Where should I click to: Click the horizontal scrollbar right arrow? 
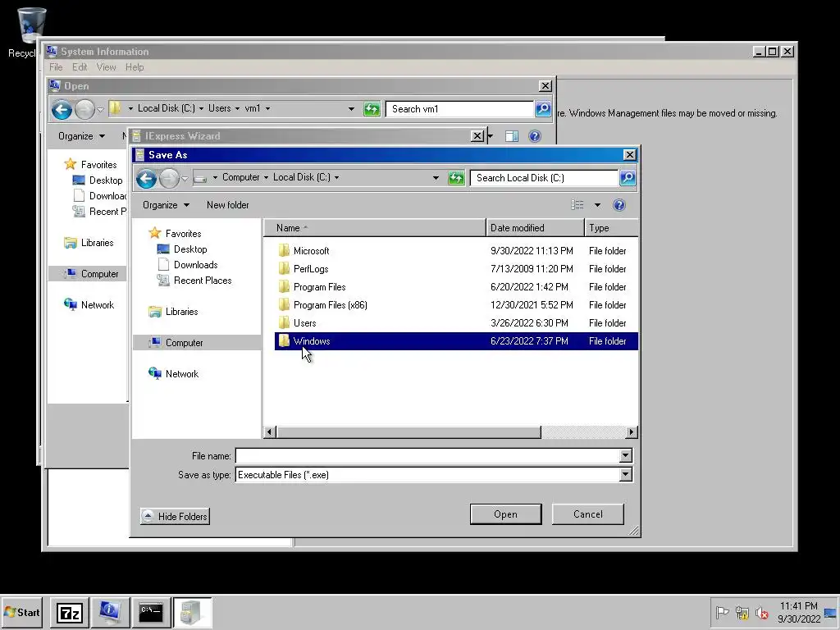coord(632,431)
